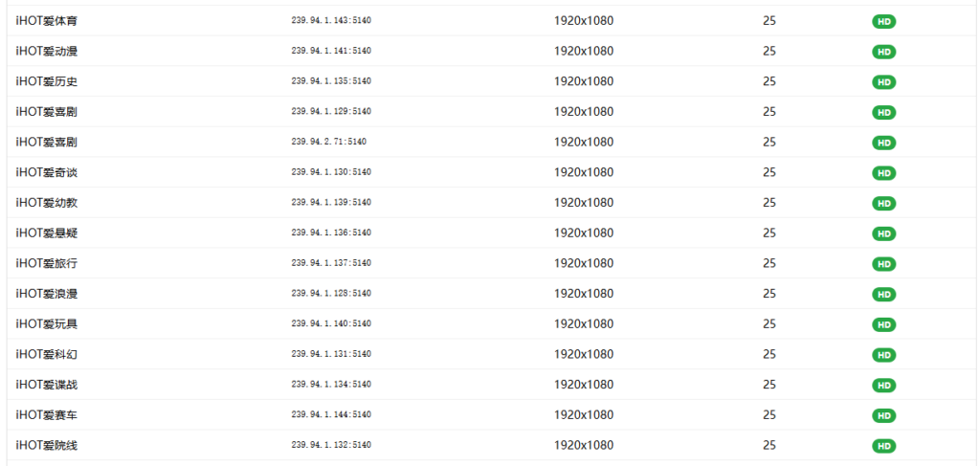This screenshot has width=980, height=466.
Task: Click the address 239.94.2.71:5140
Action: tap(328, 142)
